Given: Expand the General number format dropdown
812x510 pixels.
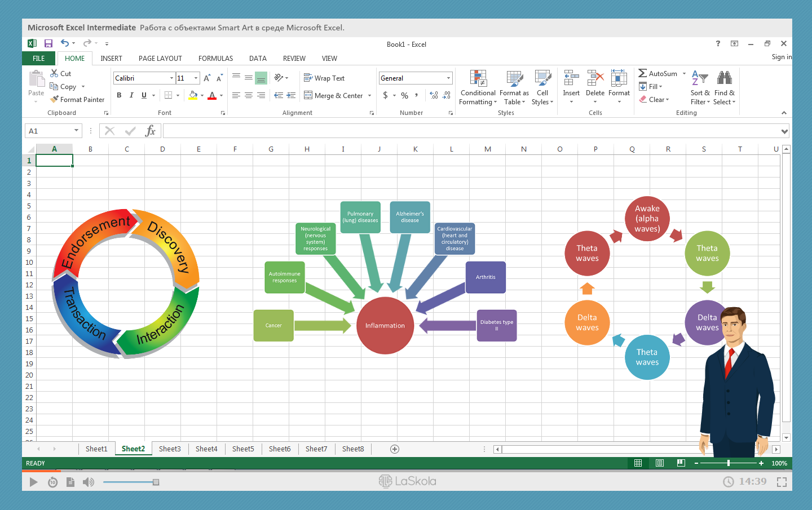Looking at the screenshot, I should 448,78.
